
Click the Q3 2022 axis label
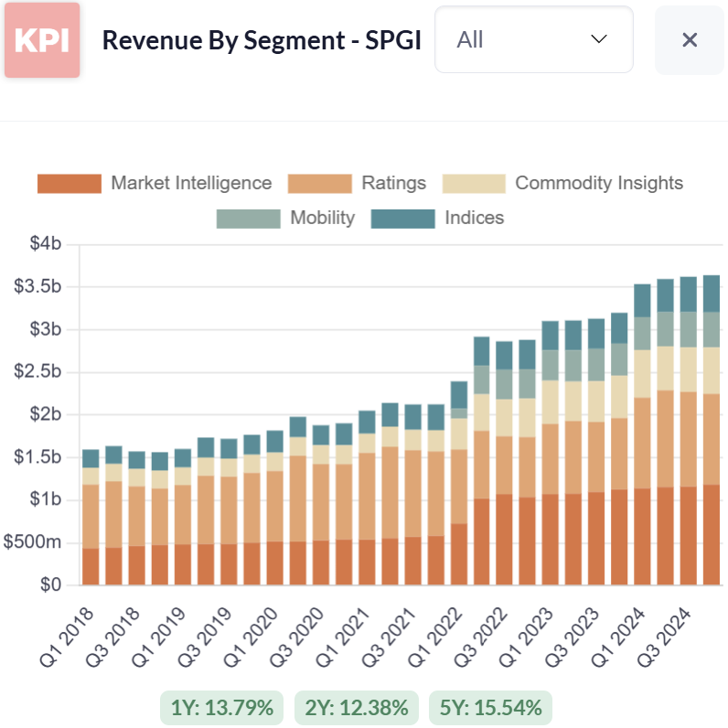[x=481, y=637]
